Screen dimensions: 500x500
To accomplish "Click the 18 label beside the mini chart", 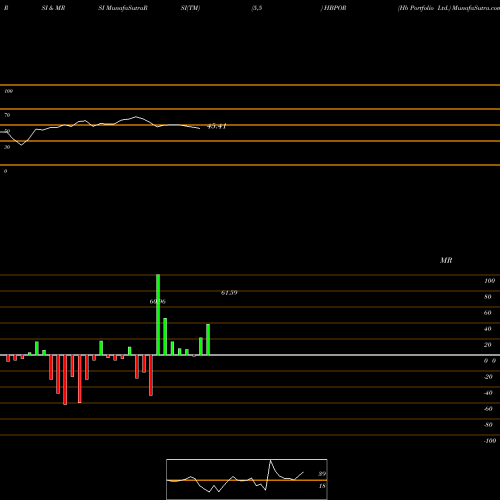I will point(322,486).
